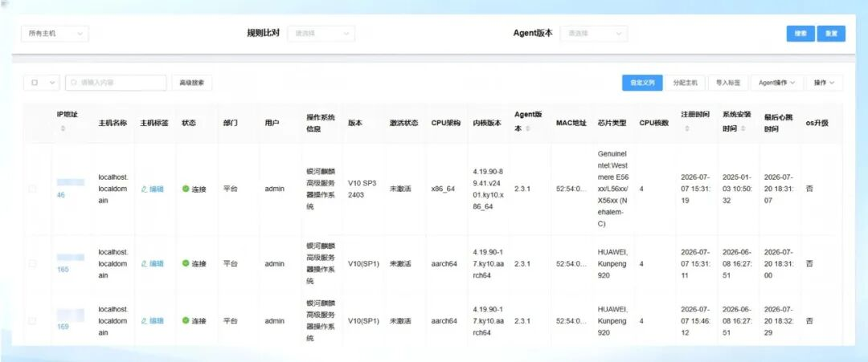Click the blue 搜索 button
Image resolution: width=868 pixels, height=362 pixels.
tap(800, 34)
